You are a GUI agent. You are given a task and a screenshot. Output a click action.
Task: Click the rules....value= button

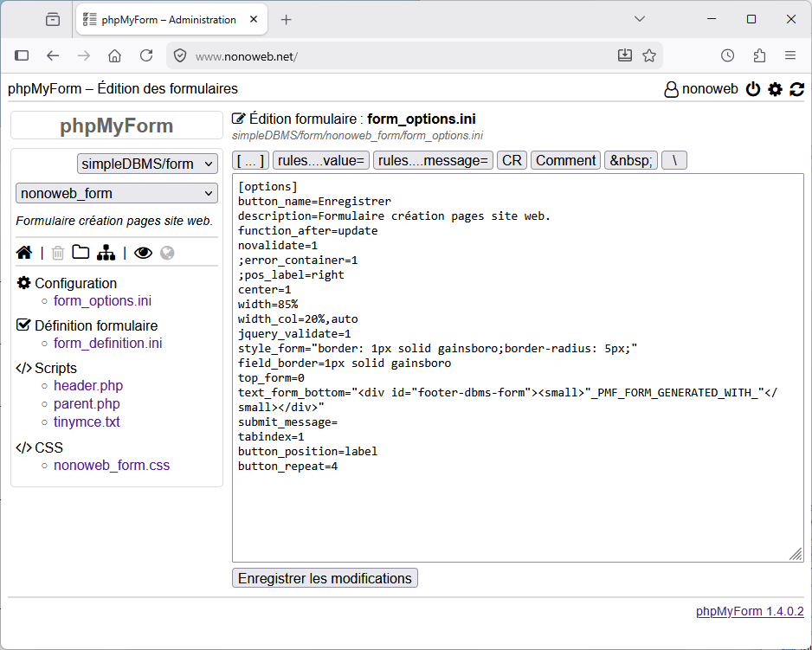[x=321, y=161]
